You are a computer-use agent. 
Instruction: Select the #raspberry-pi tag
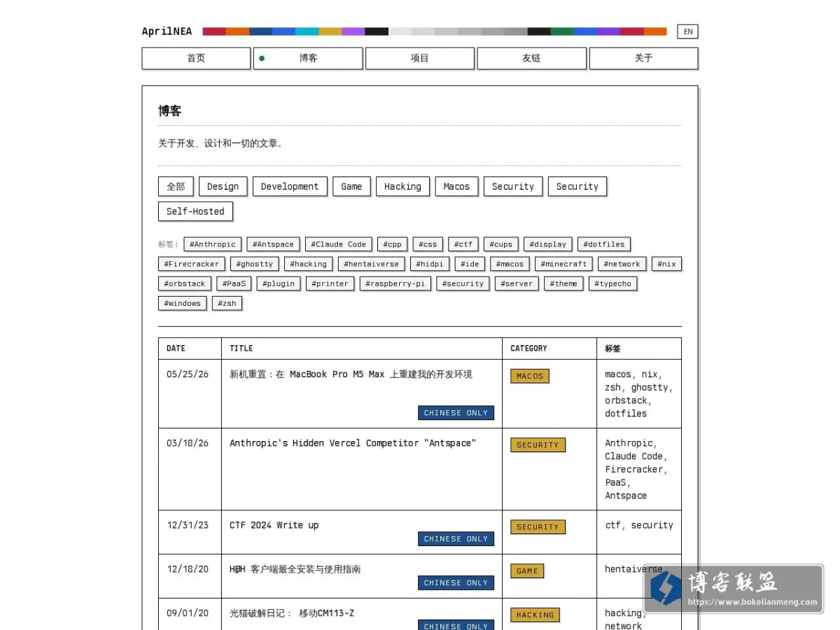coord(395,283)
